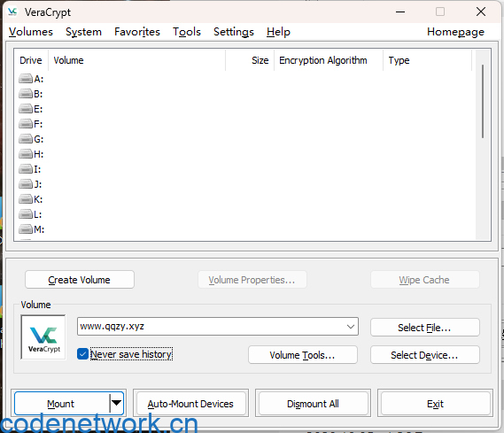Select drive J: icon in list
The height and width of the screenshot is (433, 504).
(26, 184)
